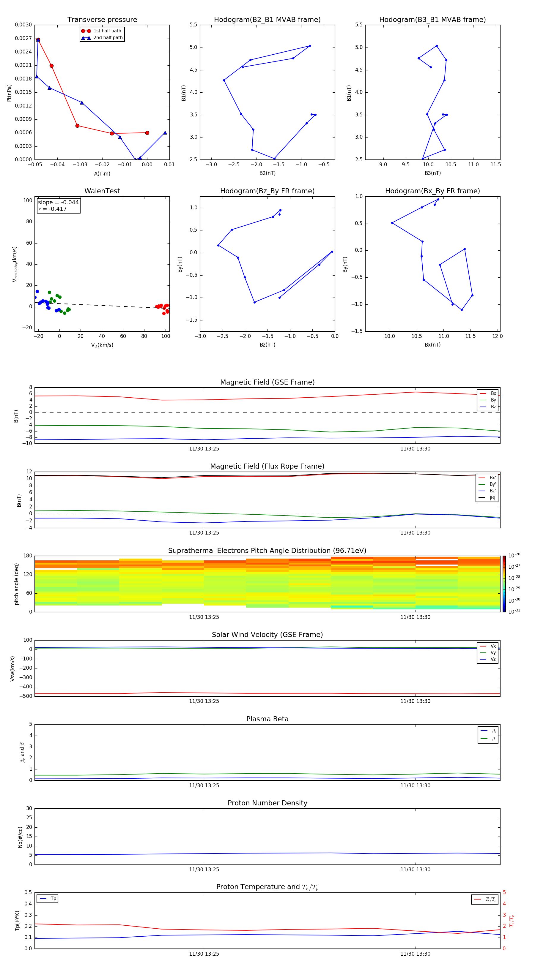
Task: Click 'Hodogram(B3_B1 MVAB frame)' title
Action: pos(432,20)
